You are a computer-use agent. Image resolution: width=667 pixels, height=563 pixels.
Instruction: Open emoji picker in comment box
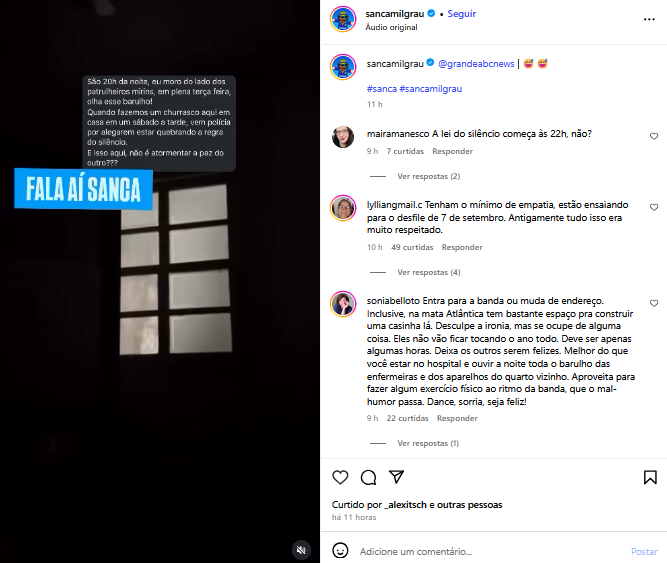[x=340, y=551]
